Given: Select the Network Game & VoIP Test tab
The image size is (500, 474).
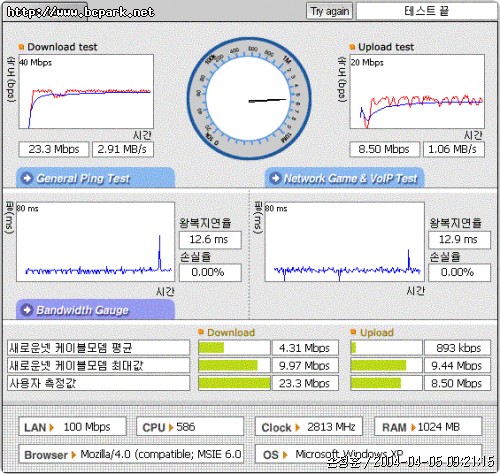Looking at the screenshot, I should pos(344,178).
